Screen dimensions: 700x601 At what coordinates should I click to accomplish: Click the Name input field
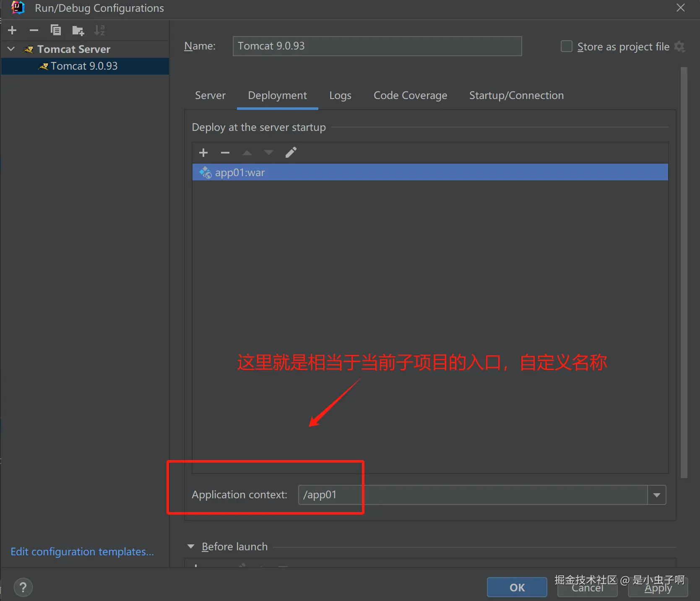pos(377,46)
